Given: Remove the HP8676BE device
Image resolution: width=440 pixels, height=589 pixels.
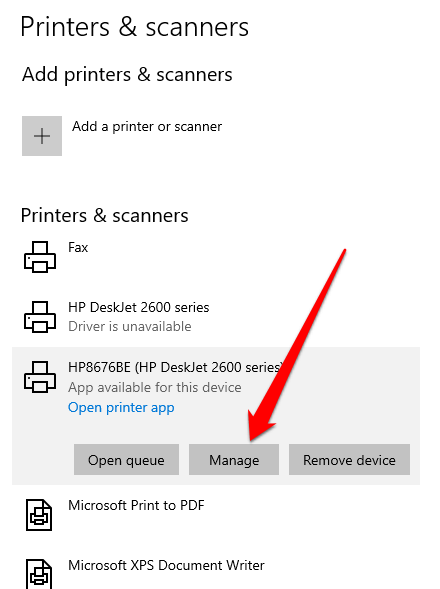Looking at the screenshot, I should click(x=349, y=460).
